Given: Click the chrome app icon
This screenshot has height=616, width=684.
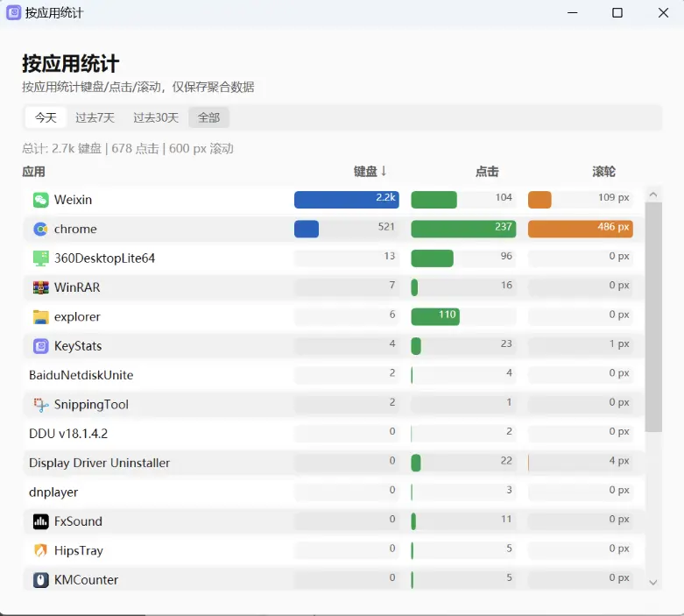Looking at the screenshot, I should (40, 230).
